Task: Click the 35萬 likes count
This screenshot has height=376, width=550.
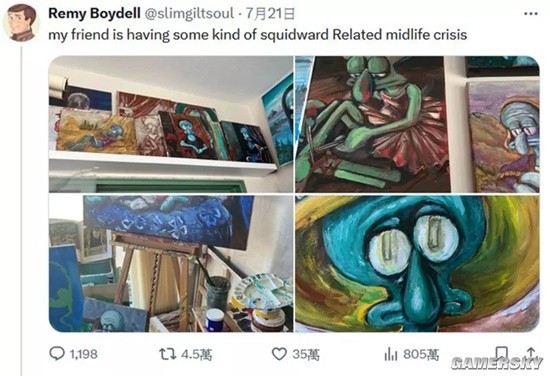Action: pos(306,355)
